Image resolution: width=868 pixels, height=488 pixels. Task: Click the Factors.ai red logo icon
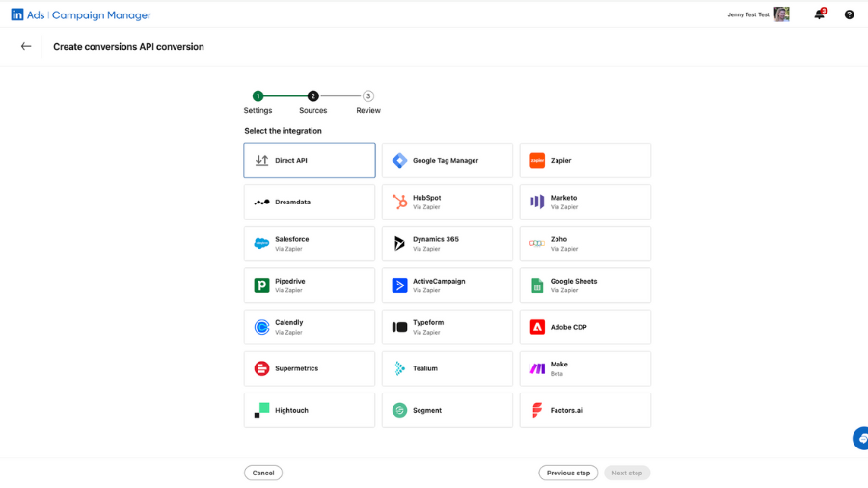[537, 410]
